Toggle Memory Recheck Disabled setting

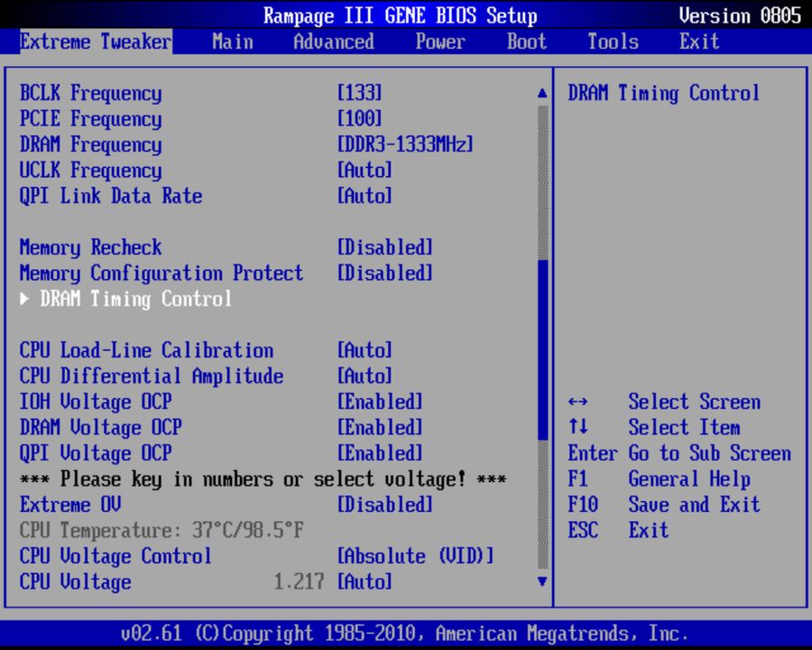point(384,247)
